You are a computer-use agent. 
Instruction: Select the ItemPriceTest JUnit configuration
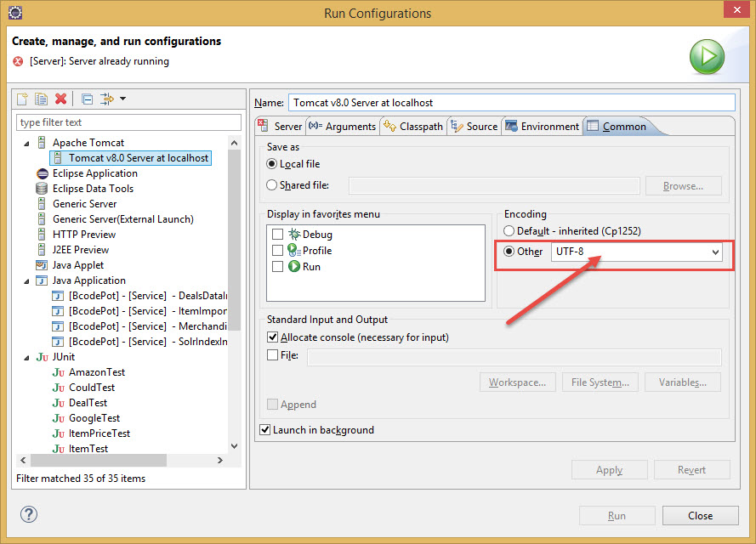[x=99, y=433]
